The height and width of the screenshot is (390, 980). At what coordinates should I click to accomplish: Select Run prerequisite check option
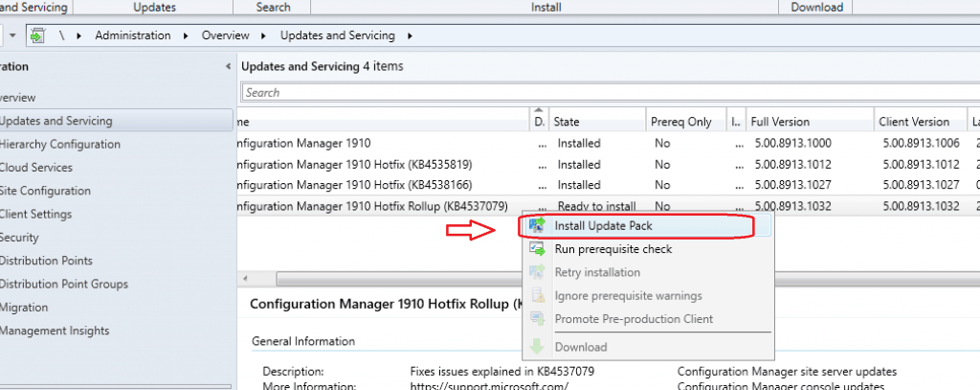(x=647, y=249)
